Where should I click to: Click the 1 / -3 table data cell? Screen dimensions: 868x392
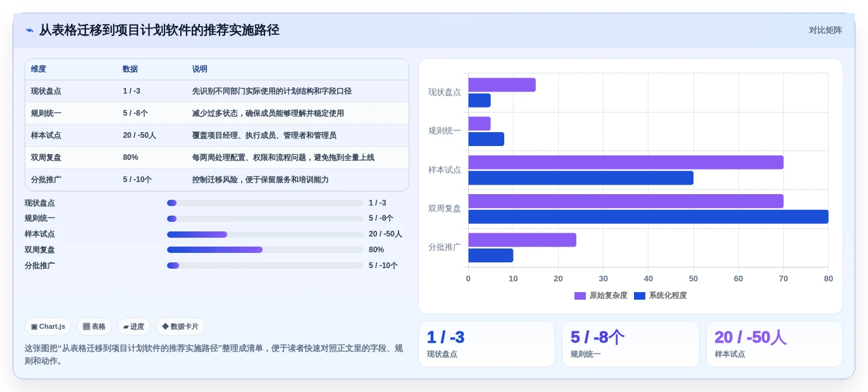[132, 91]
